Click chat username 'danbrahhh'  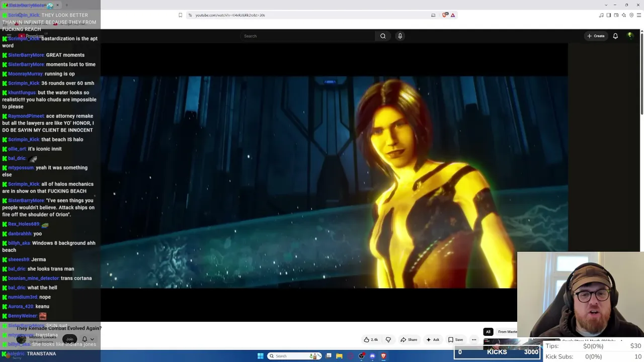pyautogui.click(x=20, y=234)
